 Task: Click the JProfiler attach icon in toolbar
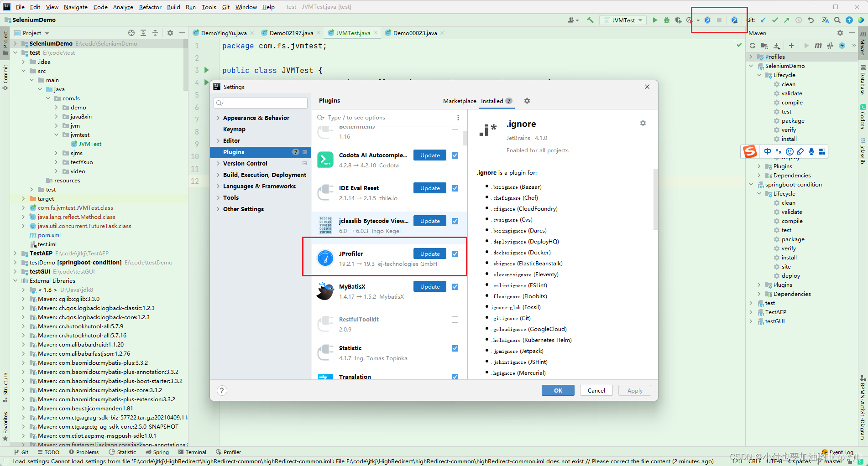click(x=734, y=20)
